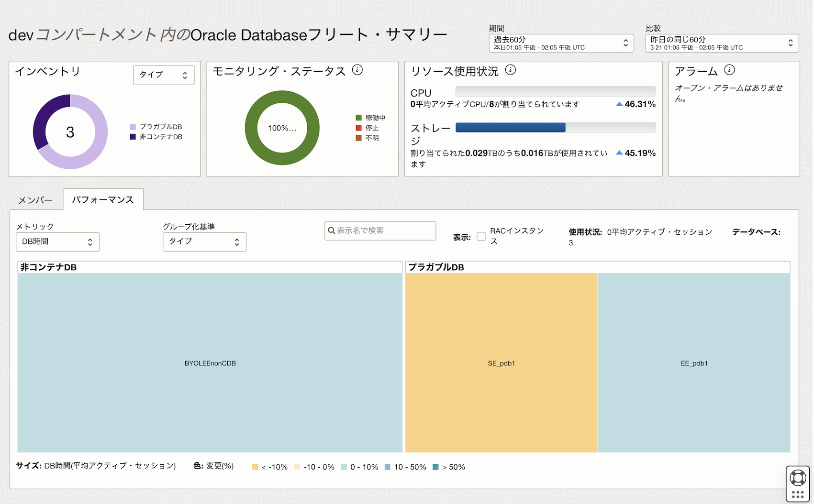
Task: Open the 期間 time period dropdown
Action: 561,43
